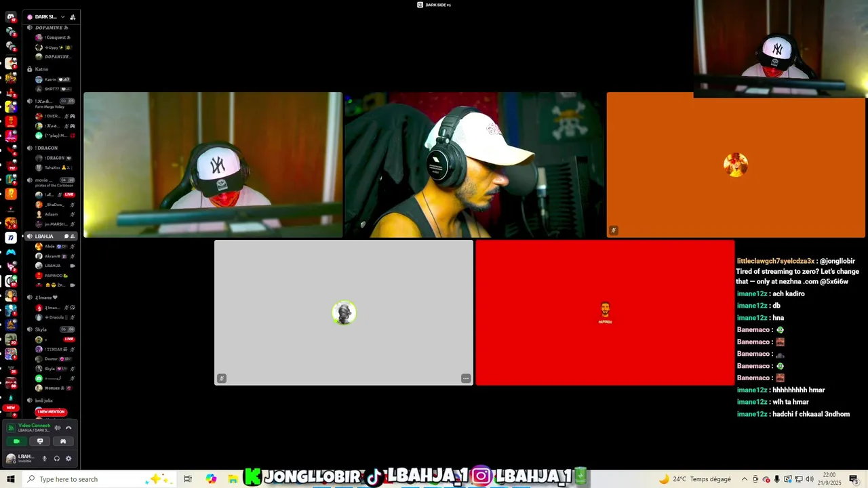This screenshot has height=488, width=868.
Task: Click imane12z message 'ach kadiro'
Action: [771, 293]
